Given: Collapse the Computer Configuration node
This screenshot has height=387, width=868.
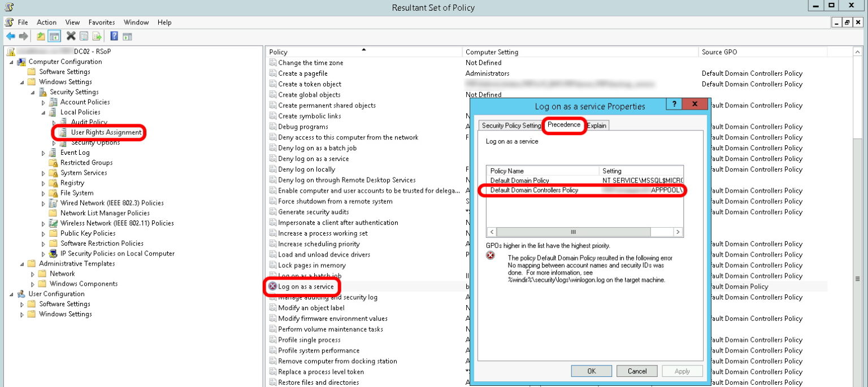Looking at the screenshot, I should (11, 61).
